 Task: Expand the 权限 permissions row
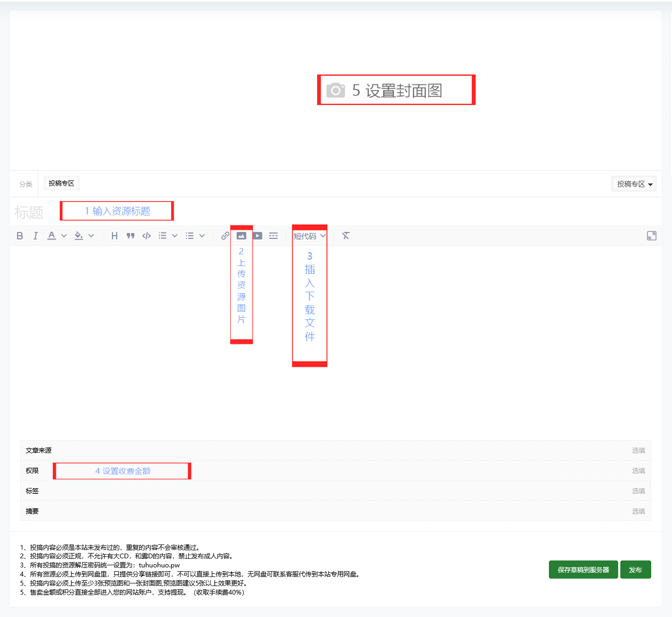(638, 470)
